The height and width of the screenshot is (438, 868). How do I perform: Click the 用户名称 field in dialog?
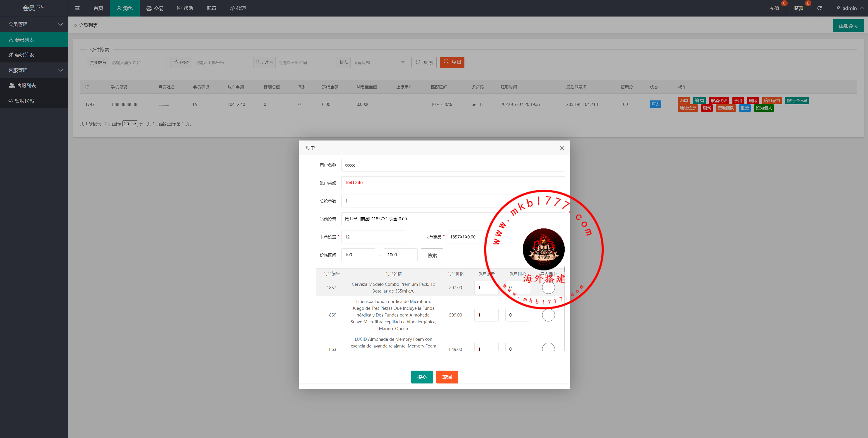(x=453, y=165)
